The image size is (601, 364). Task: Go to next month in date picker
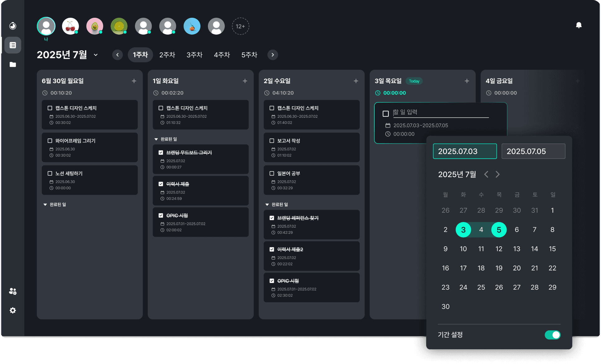pyautogui.click(x=498, y=174)
